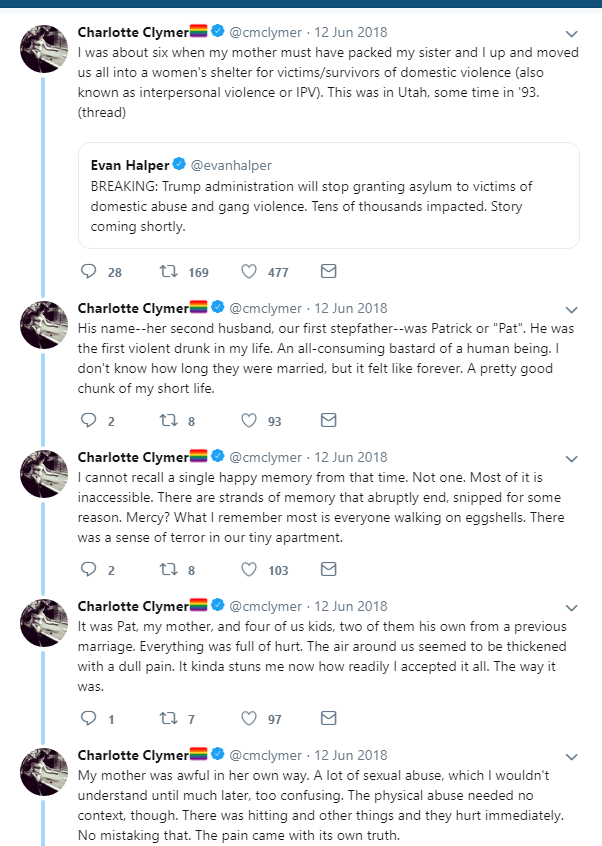Open Evan Halper's quoted tweet card

point(329,195)
